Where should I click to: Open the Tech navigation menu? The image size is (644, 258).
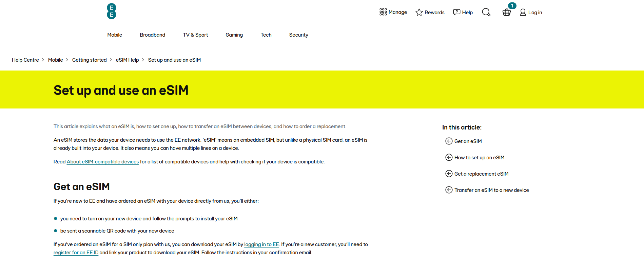pos(266,35)
